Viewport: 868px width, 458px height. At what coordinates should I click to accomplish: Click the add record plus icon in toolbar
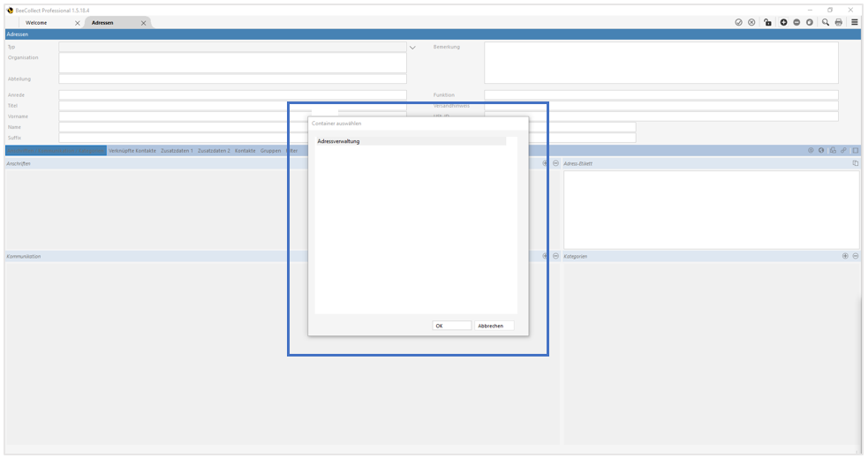(783, 22)
